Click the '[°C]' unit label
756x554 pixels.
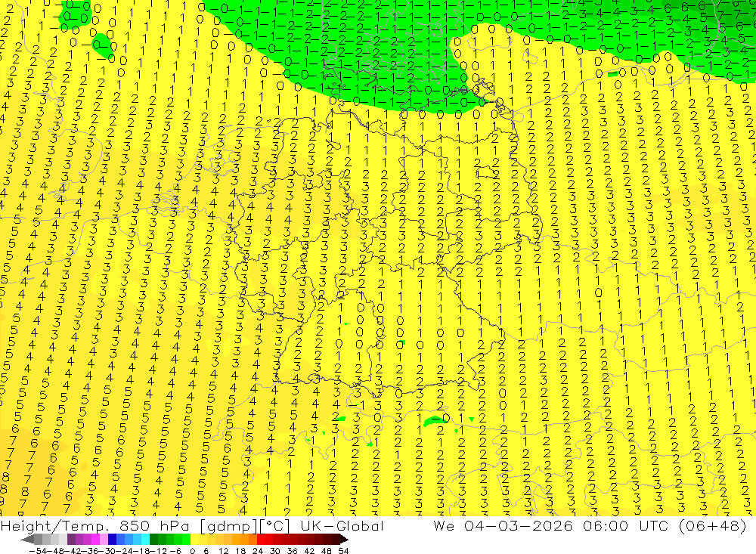tap(275, 527)
